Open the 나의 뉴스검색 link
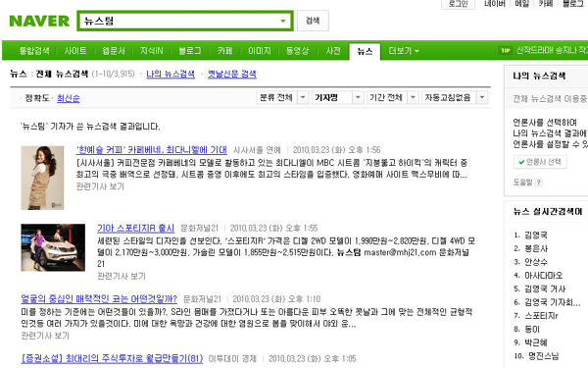The width and height of the screenshot is (588, 368). [171, 74]
